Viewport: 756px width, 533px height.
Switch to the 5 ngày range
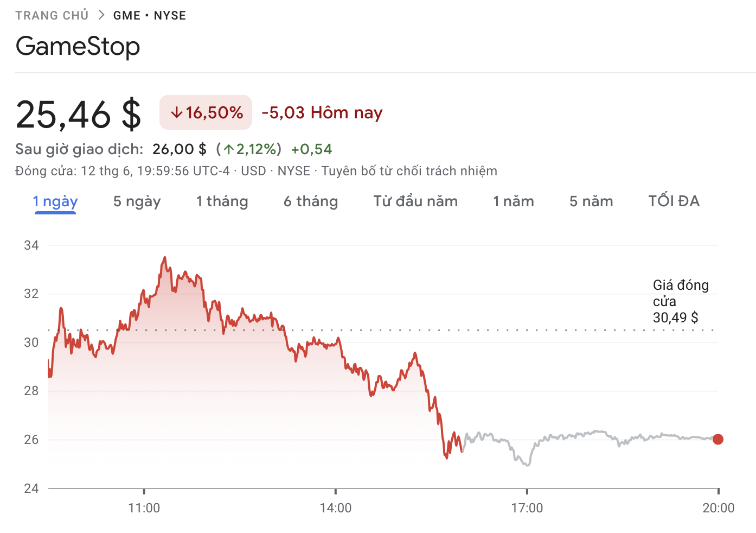pos(137,201)
